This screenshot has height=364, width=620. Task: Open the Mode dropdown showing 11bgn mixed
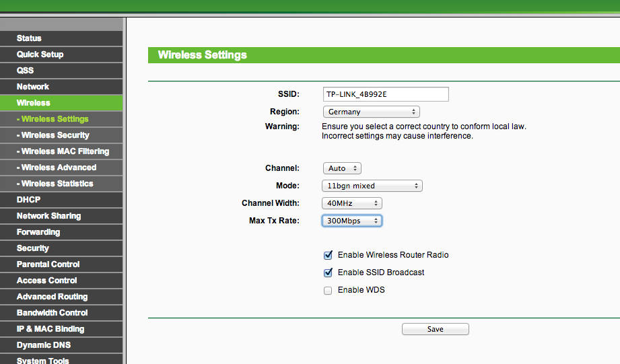tap(372, 186)
